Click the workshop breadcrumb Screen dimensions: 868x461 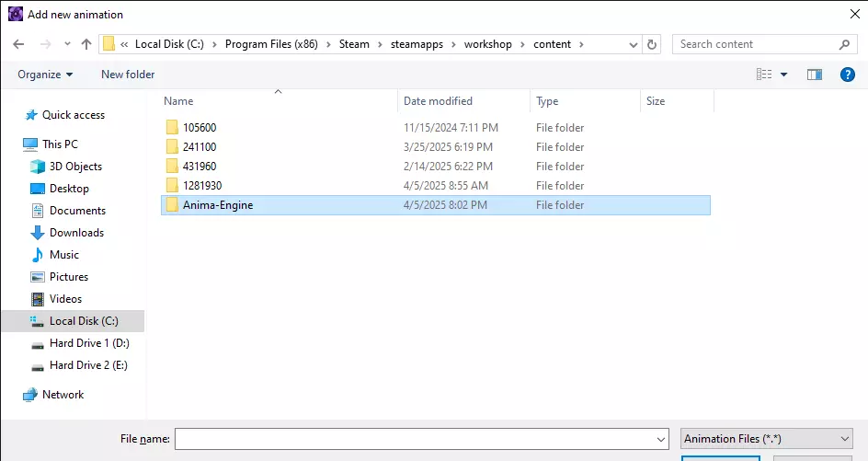487,44
